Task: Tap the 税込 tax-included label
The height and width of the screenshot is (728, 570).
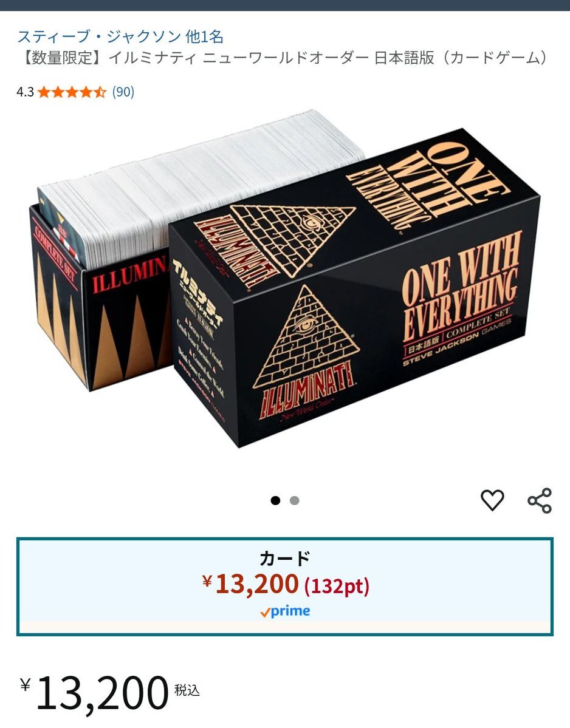Action: (x=187, y=690)
